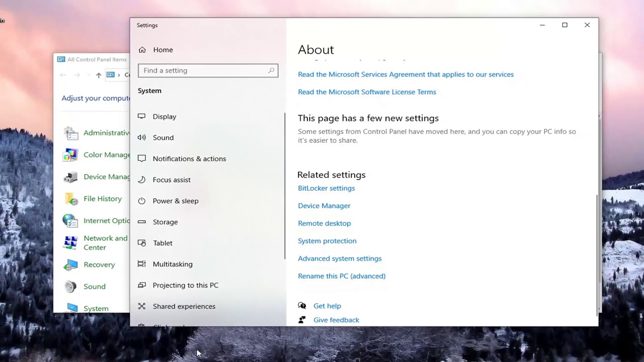Click the Shared experiences icon
644x362 pixels.
coord(142,306)
